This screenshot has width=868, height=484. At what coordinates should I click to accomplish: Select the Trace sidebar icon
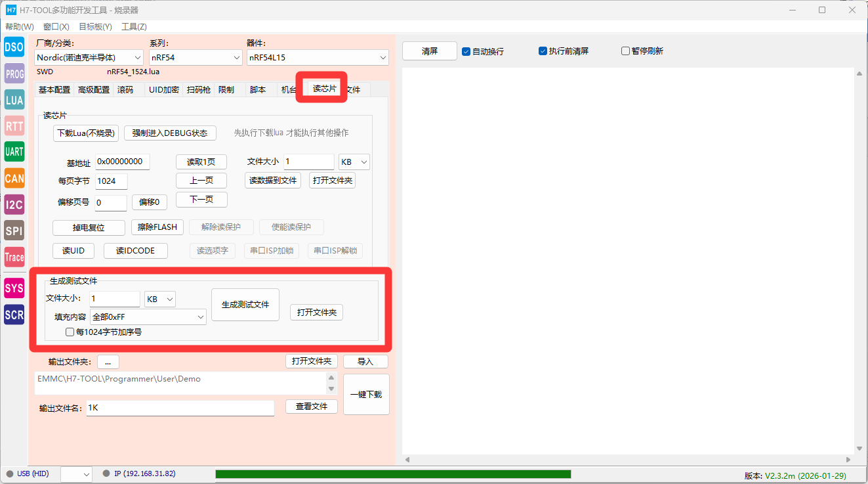pyautogui.click(x=14, y=257)
